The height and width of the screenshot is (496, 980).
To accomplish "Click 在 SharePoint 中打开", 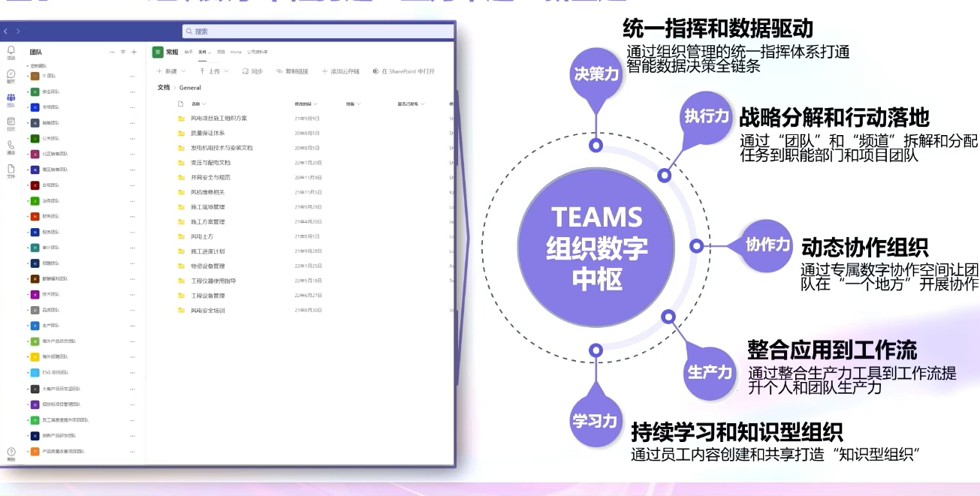I will tap(403, 71).
